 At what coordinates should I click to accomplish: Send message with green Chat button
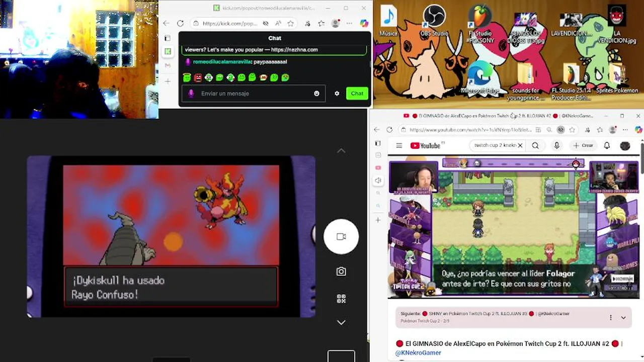click(x=357, y=94)
